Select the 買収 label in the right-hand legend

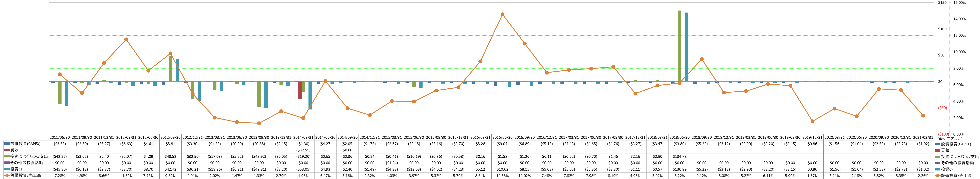945,150
